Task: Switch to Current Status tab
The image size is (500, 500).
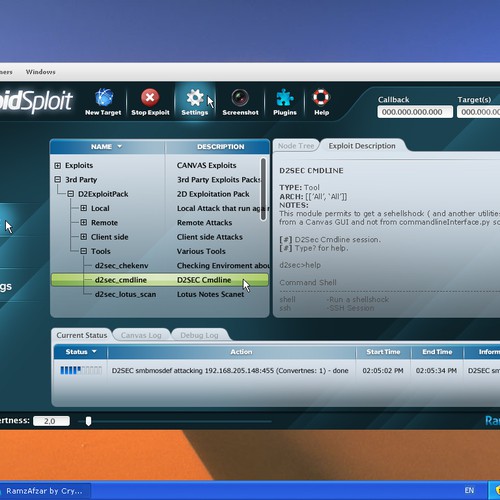Action: tap(82, 335)
